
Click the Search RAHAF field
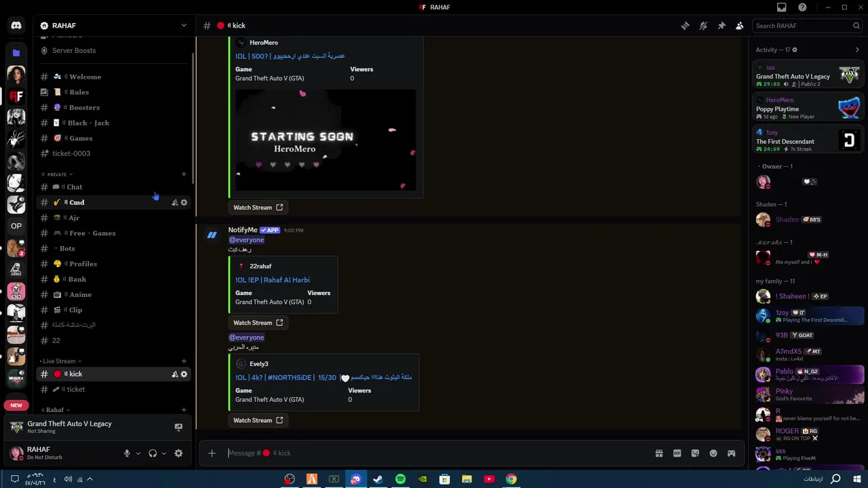pyautogui.click(x=807, y=26)
